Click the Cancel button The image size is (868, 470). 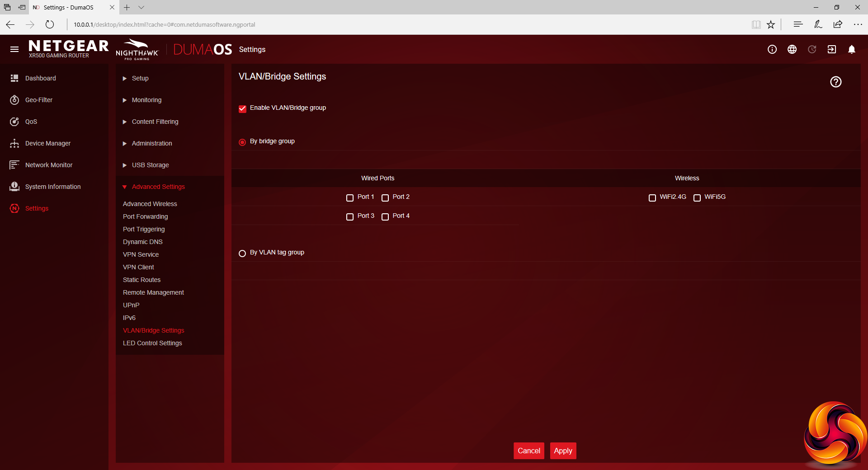[x=529, y=451]
